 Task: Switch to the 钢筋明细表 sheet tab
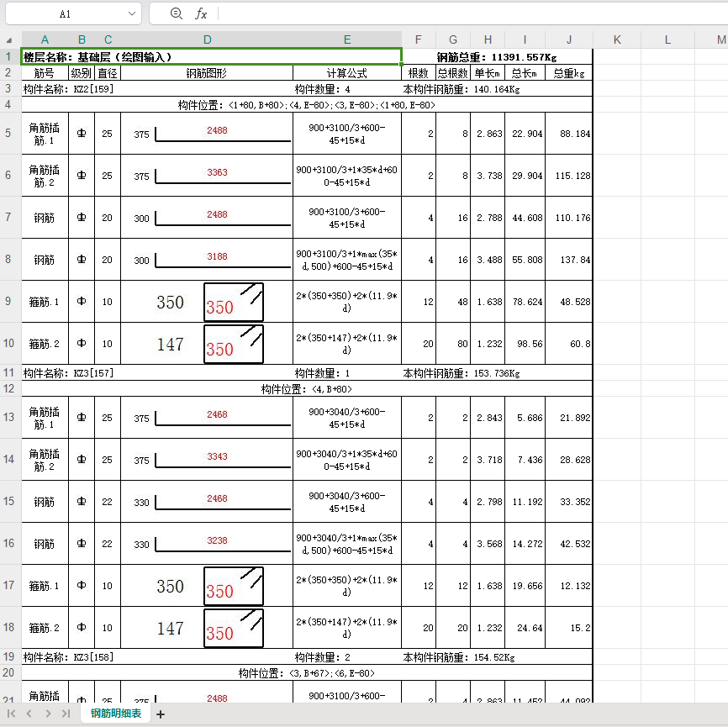116,713
